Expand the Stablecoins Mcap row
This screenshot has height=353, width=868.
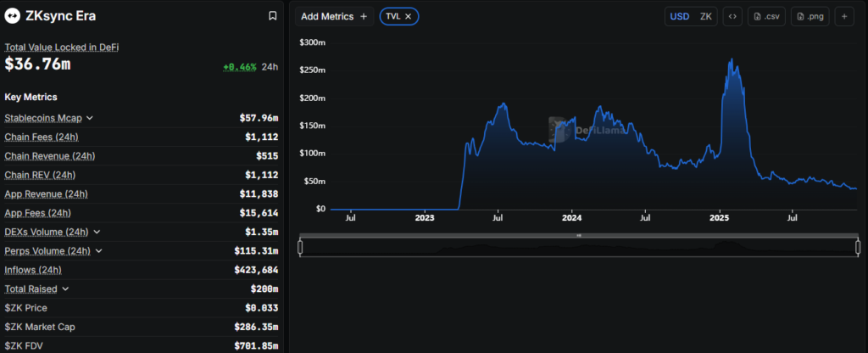click(90, 118)
